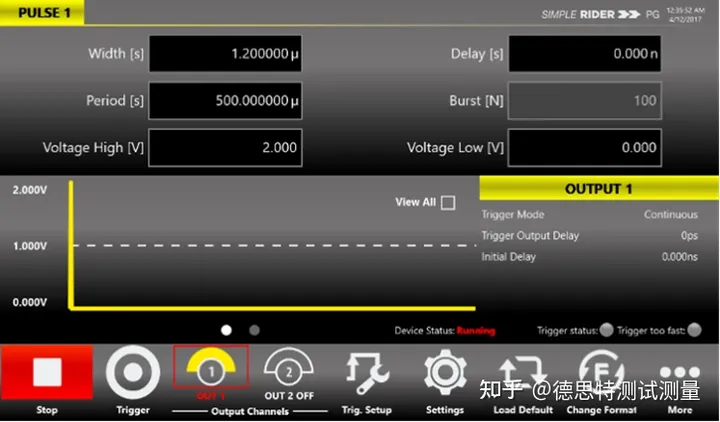The image size is (720, 422).
Task: Click Load Default icon
Action: click(x=523, y=372)
